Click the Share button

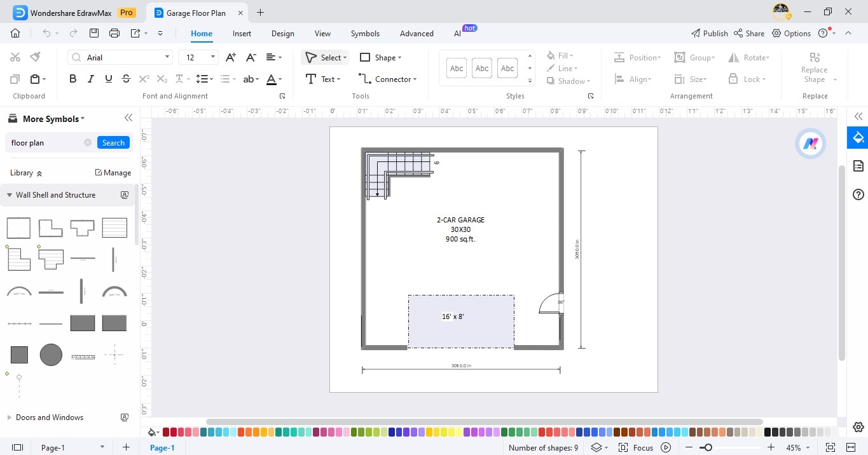[749, 34]
